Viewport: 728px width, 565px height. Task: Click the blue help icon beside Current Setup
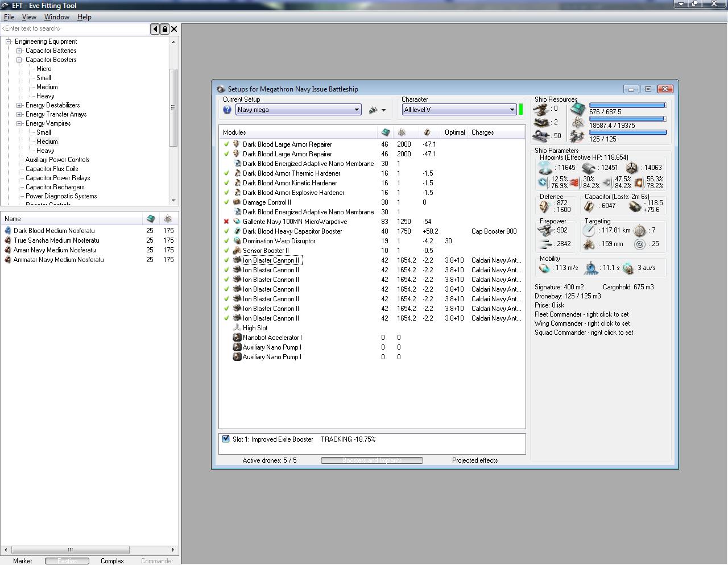227,110
